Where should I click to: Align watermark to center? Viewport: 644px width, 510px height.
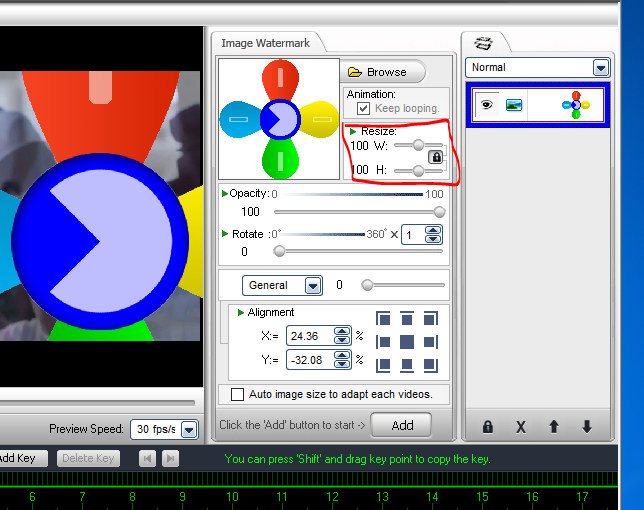(407, 342)
